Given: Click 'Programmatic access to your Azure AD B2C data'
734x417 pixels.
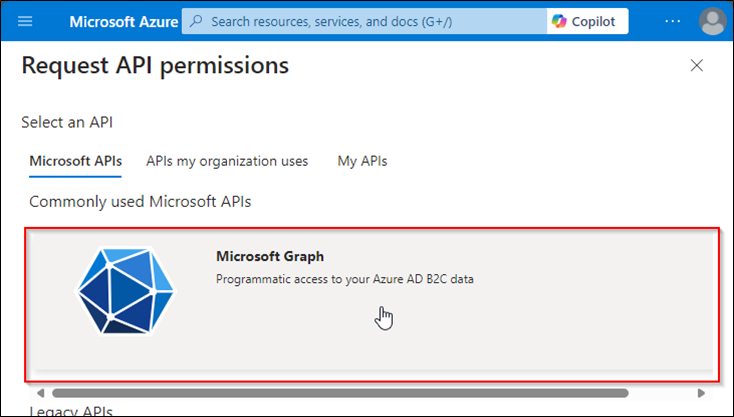Looking at the screenshot, I should tap(345, 279).
